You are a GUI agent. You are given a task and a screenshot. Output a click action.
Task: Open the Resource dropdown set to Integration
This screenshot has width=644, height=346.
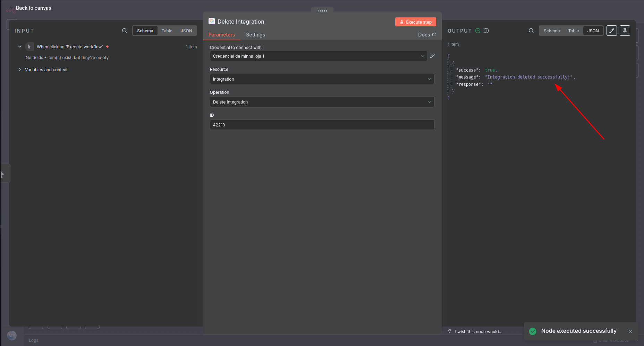pos(322,79)
